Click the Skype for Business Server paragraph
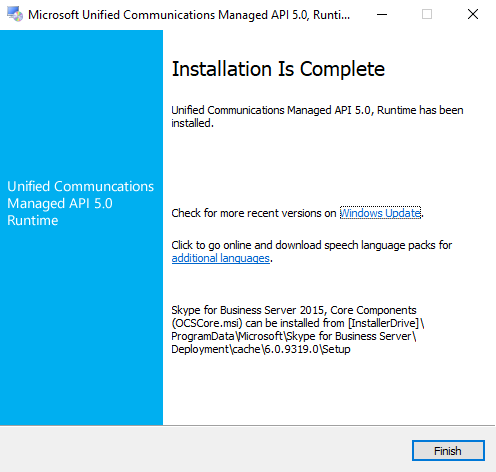 (298, 330)
